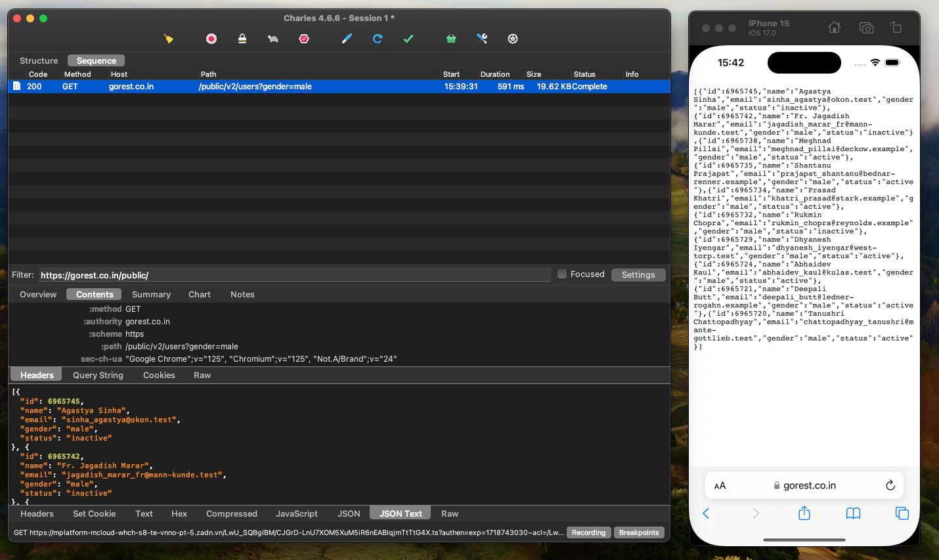Image resolution: width=939 pixels, height=560 pixels.
Task: Enable the Focused filter checkbox
Action: tap(562, 274)
